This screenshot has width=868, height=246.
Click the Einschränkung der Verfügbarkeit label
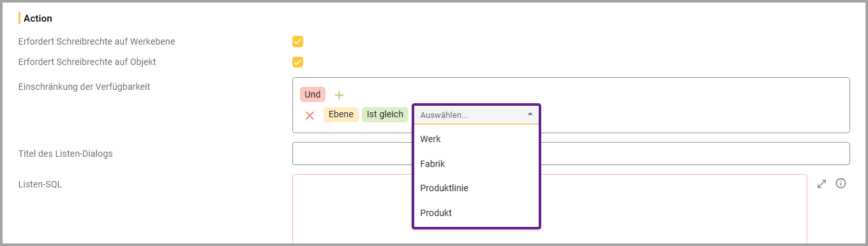[84, 87]
